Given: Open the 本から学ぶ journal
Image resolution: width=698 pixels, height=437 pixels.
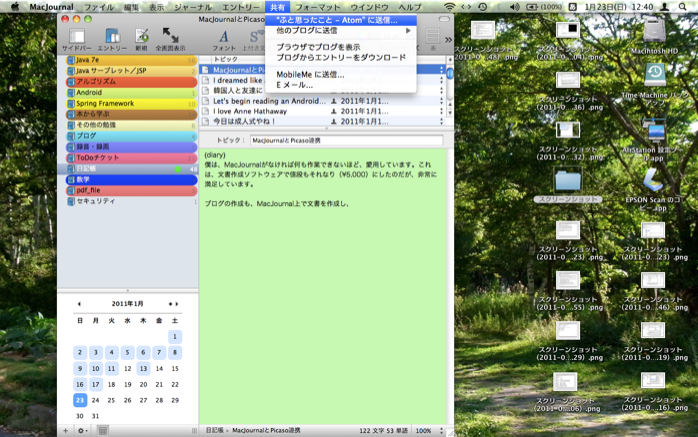Looking at the screenshot, I should point(131,114).
